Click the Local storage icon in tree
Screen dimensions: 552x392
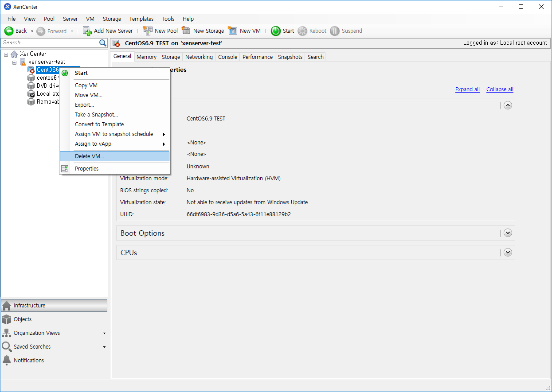[x=31, y=94]
